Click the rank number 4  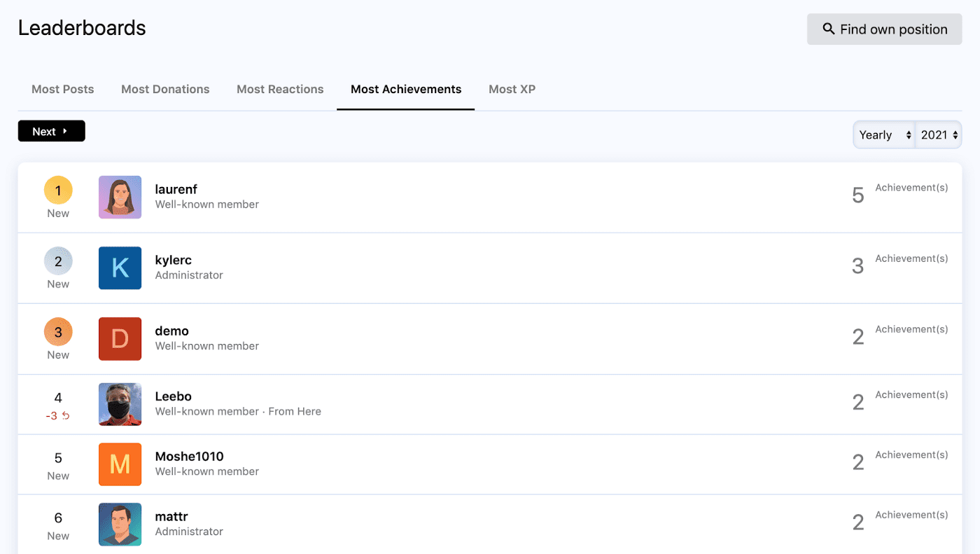[58, 398]
